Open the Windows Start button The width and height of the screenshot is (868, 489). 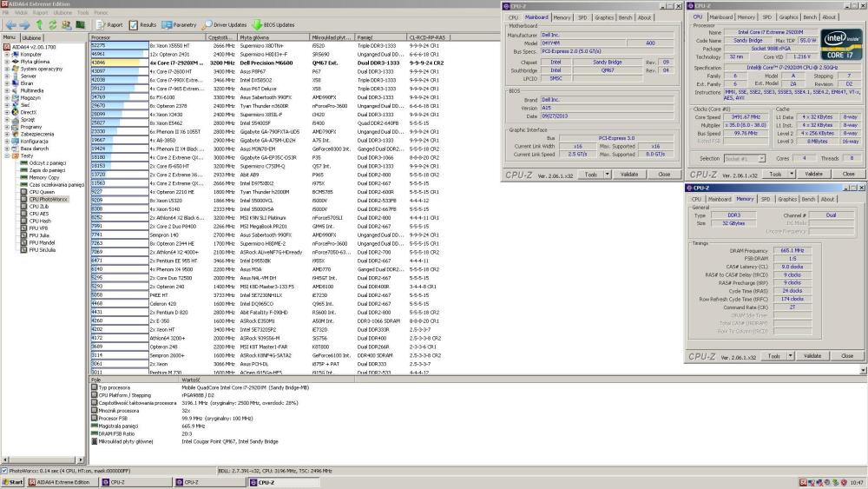[x=13, y=482]
